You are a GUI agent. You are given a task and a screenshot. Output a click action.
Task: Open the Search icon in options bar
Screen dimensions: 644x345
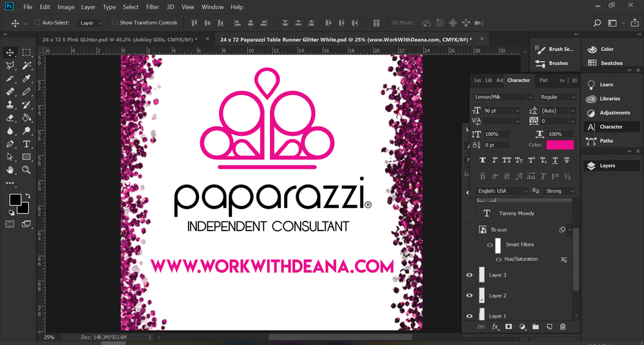click(x=598, y=23)
